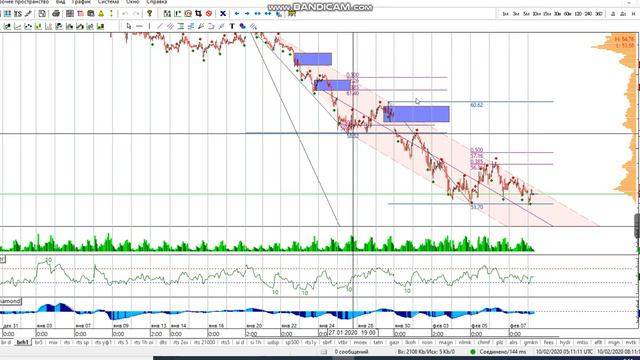640x360 pixels.
Task: Switch to the 15м timeframe
Action: pos(547,14)
